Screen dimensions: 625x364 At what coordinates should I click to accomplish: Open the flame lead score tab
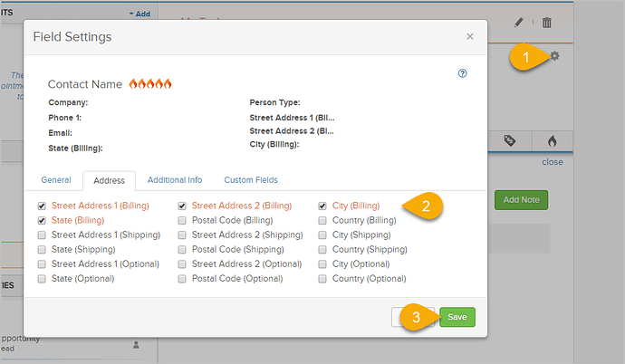tap(552, 141)
